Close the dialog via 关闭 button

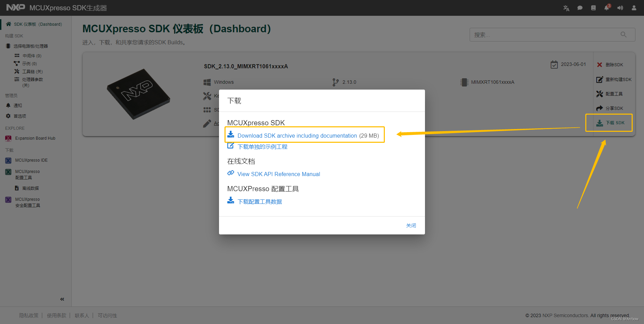411,225
